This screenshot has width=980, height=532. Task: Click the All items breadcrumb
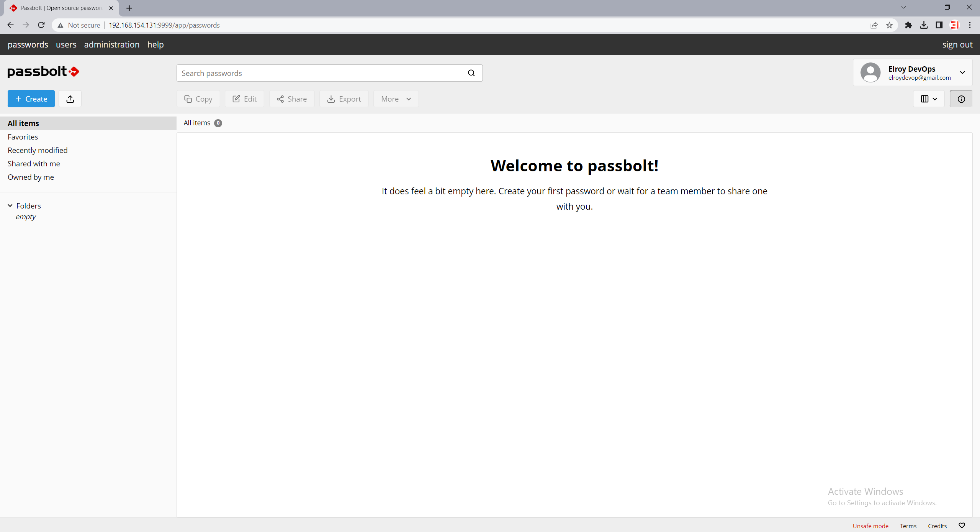pos(197,123)
